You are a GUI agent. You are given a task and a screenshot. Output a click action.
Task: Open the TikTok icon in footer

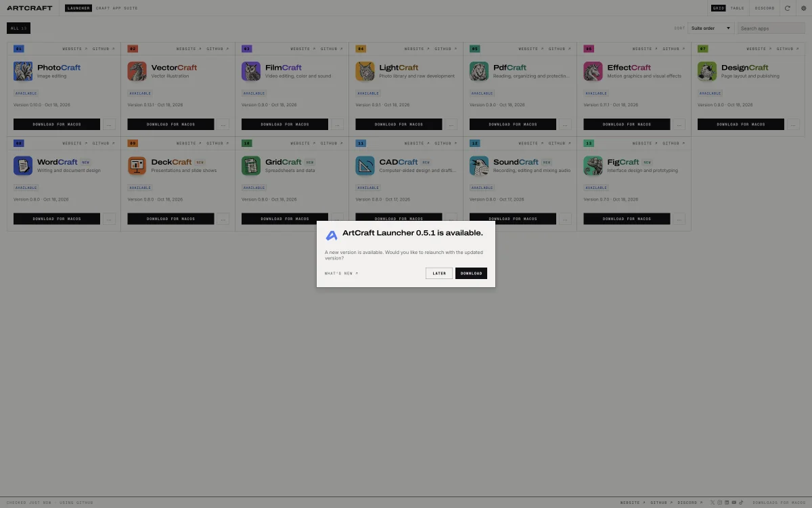click(x=741, y=503)
